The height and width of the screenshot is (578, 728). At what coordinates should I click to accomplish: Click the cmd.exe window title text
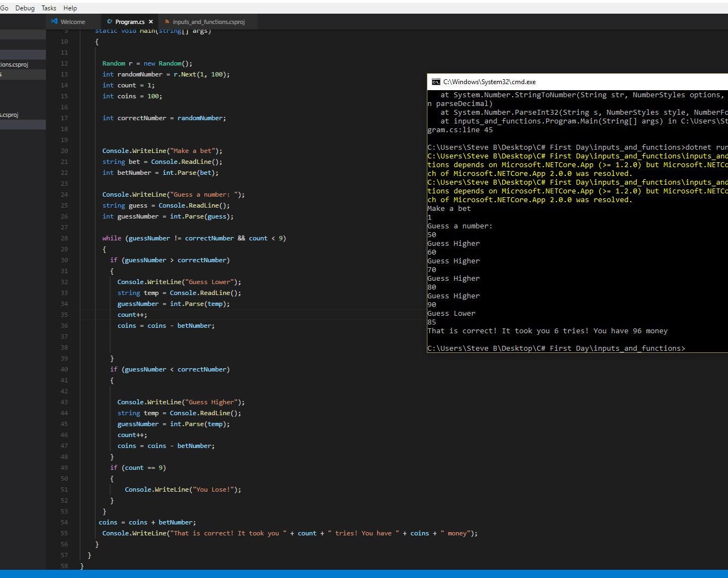[489, 82]
